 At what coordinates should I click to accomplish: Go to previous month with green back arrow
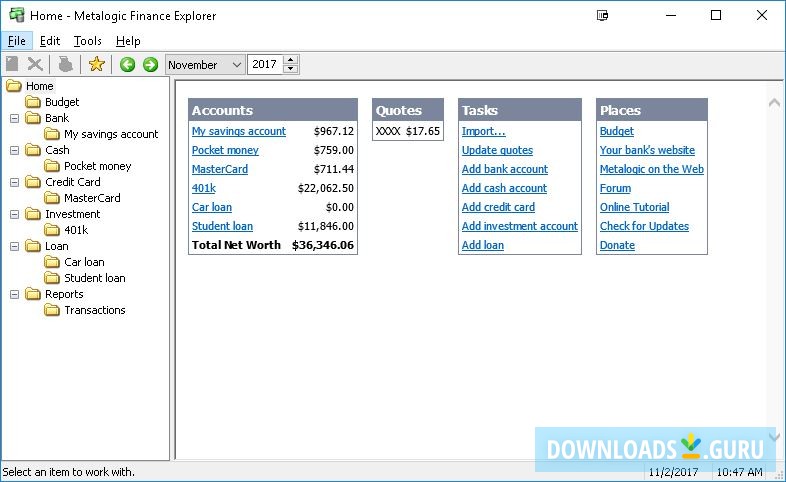[x=127, y=65]
